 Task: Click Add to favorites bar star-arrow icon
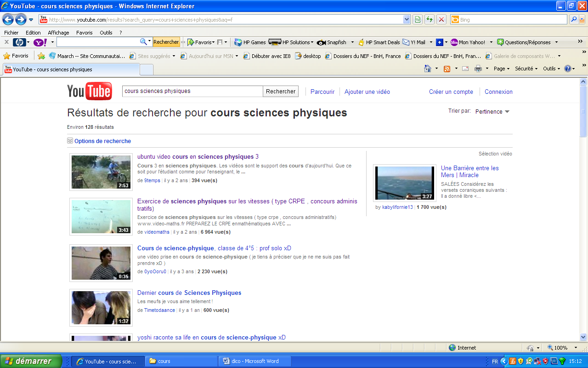(41, 56)
